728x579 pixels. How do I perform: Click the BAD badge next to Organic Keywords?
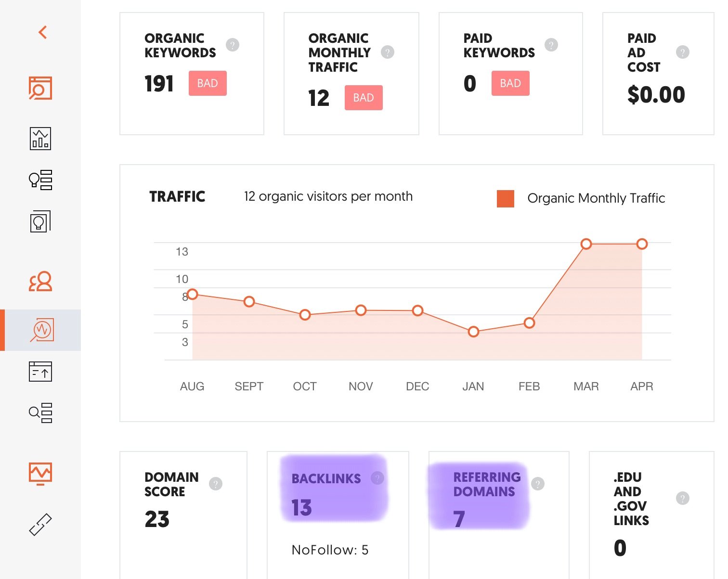point(208,83)
